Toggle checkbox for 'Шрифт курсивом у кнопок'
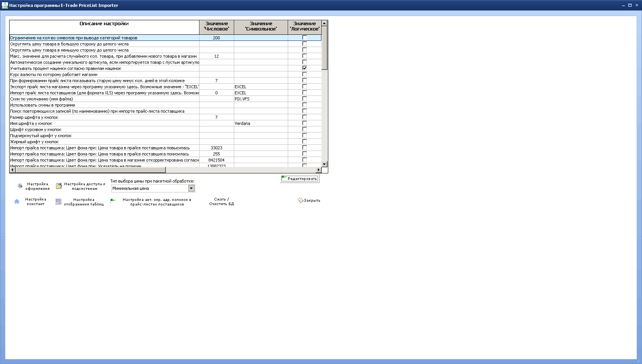 [x=305, y=129]
